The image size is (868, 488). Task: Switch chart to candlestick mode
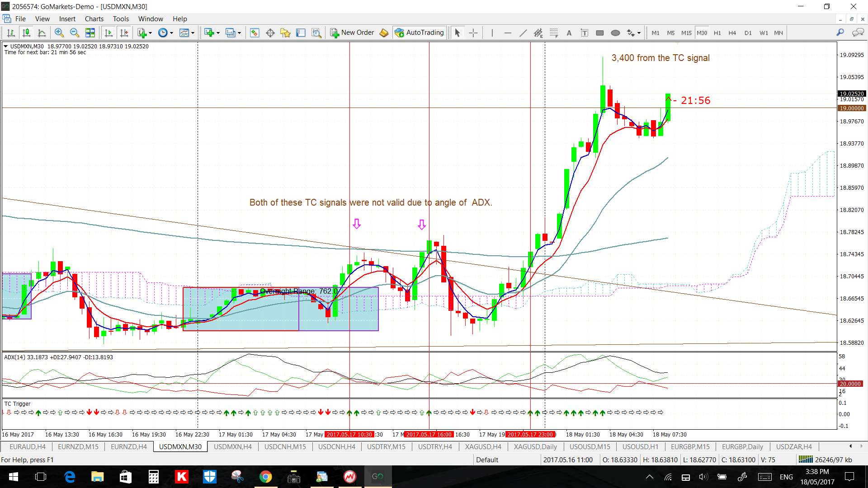point(26,33)
